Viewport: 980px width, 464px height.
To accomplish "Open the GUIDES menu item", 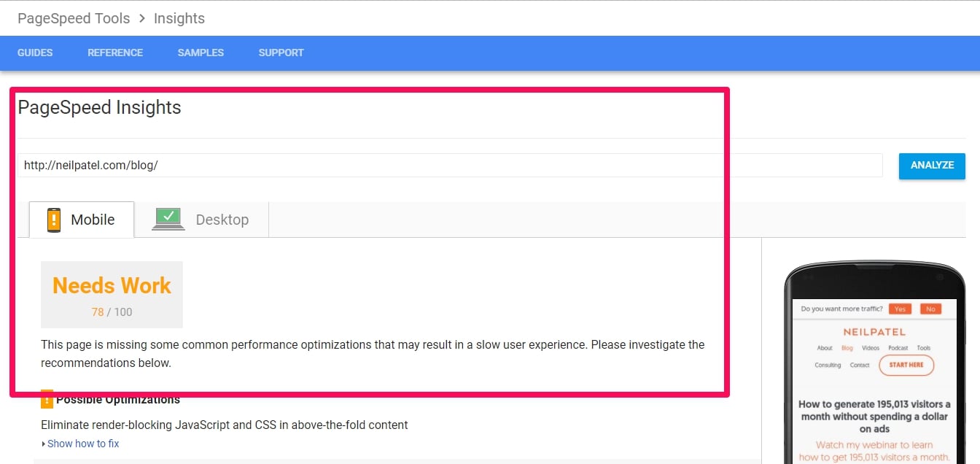I will [35, 53].
